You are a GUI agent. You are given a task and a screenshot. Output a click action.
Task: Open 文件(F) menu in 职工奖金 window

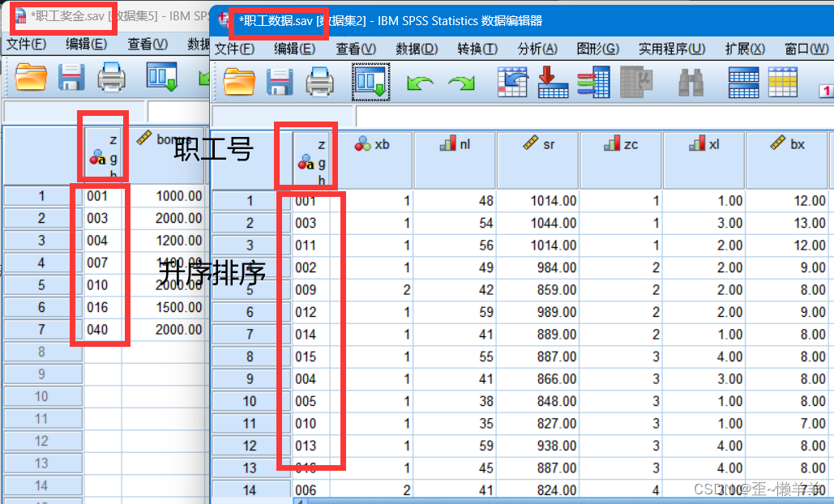point(26,44)
